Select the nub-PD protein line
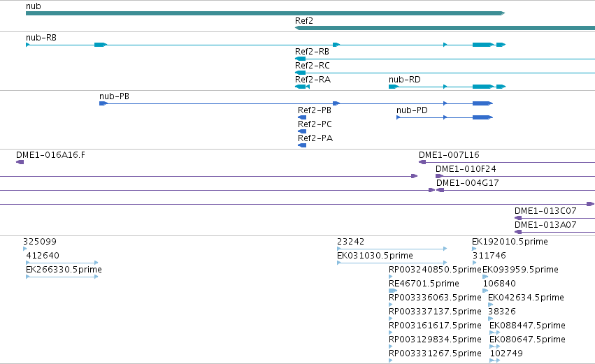 (x=445, y=117)
